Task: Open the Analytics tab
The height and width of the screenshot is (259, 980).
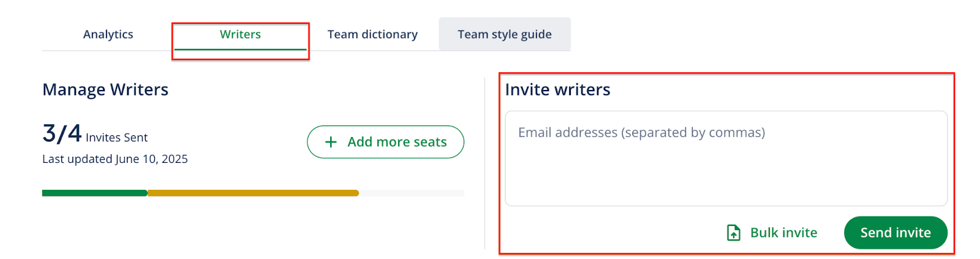Action: pos(108,34)
